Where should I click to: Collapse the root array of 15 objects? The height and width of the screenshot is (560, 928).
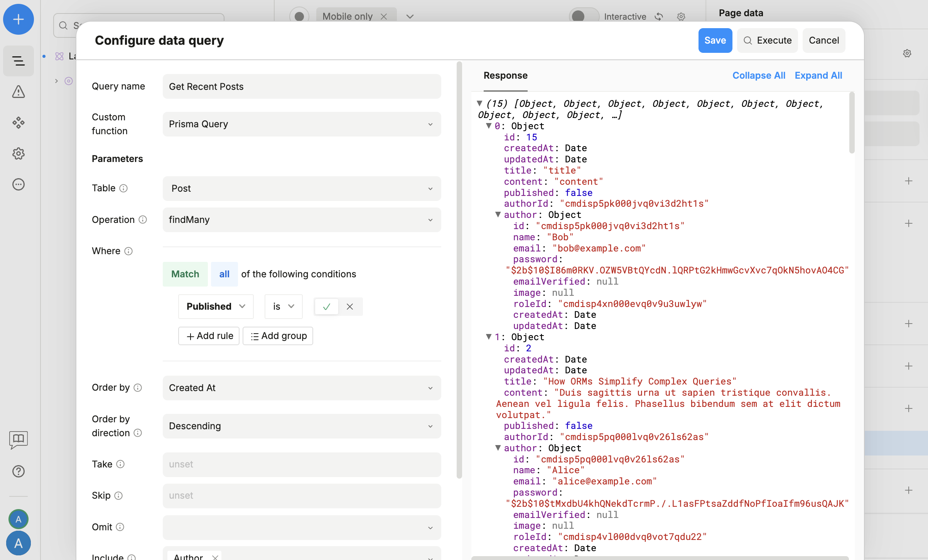pos(479,103)
